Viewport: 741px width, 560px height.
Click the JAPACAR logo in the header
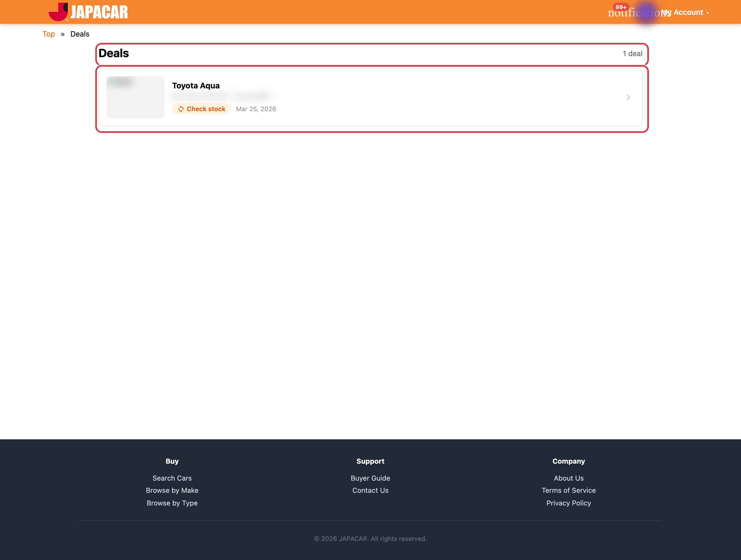88,12
